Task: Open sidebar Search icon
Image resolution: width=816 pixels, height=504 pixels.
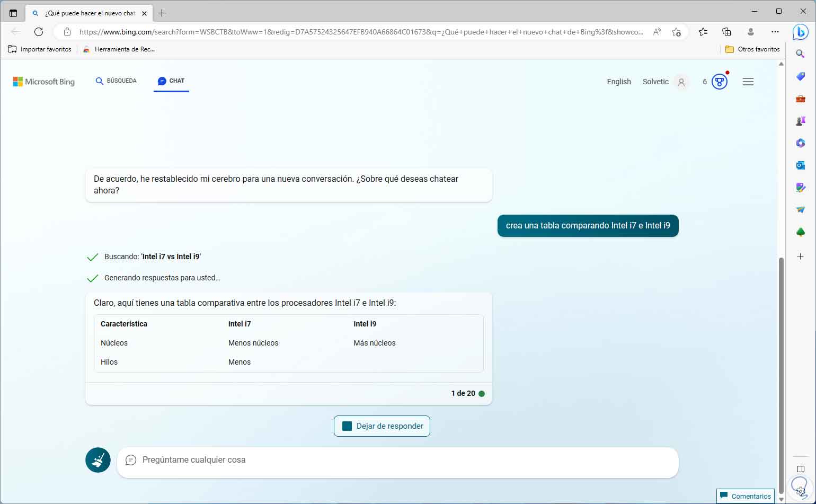Action: [x=801, y=54]
